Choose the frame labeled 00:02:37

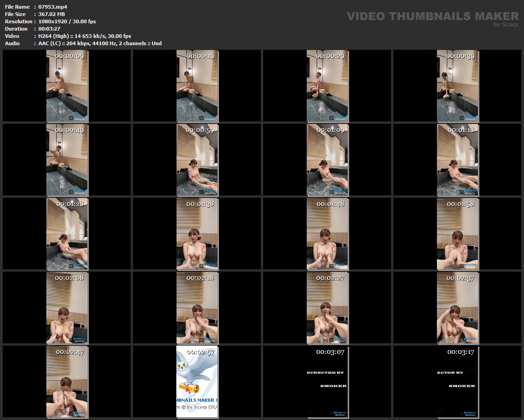point(458,308)
